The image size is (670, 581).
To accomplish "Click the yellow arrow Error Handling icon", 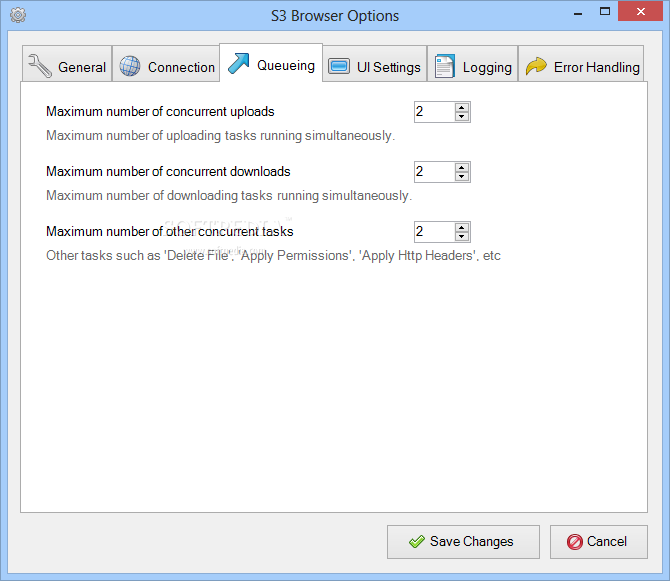I will click(x=536, y=66).
